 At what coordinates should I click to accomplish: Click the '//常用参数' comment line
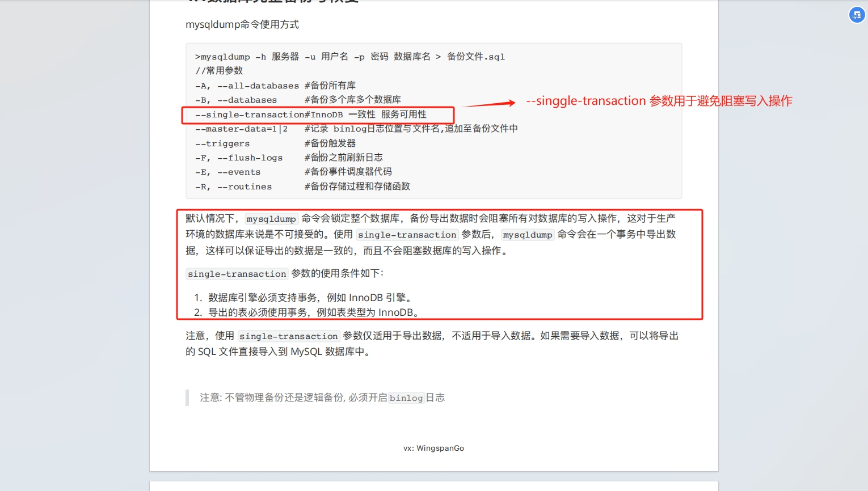click(219, 71)
